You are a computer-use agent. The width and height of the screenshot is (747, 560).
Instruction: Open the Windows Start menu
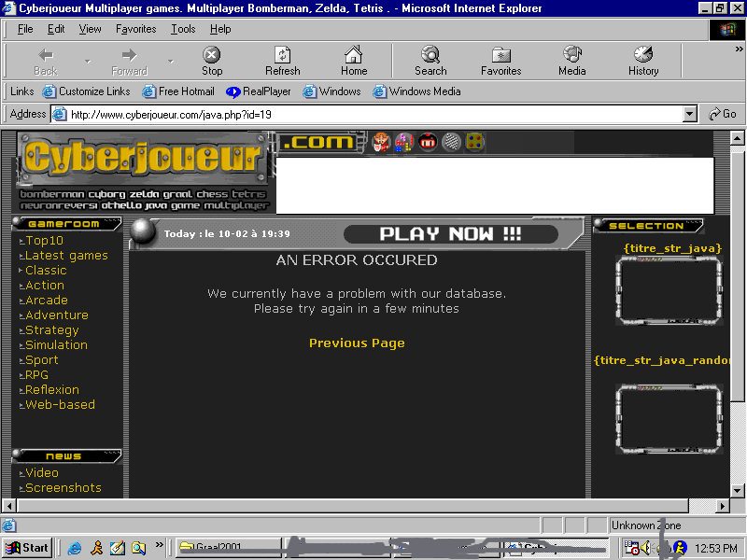(27, 548)
